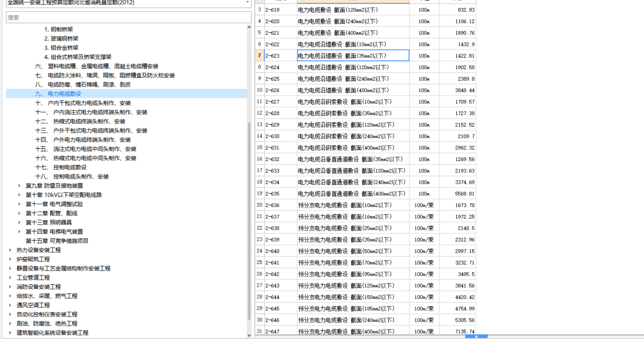Expand 第九章 防雷及接地装置 node
The image size is (644, 339).
tap(19, 186)
